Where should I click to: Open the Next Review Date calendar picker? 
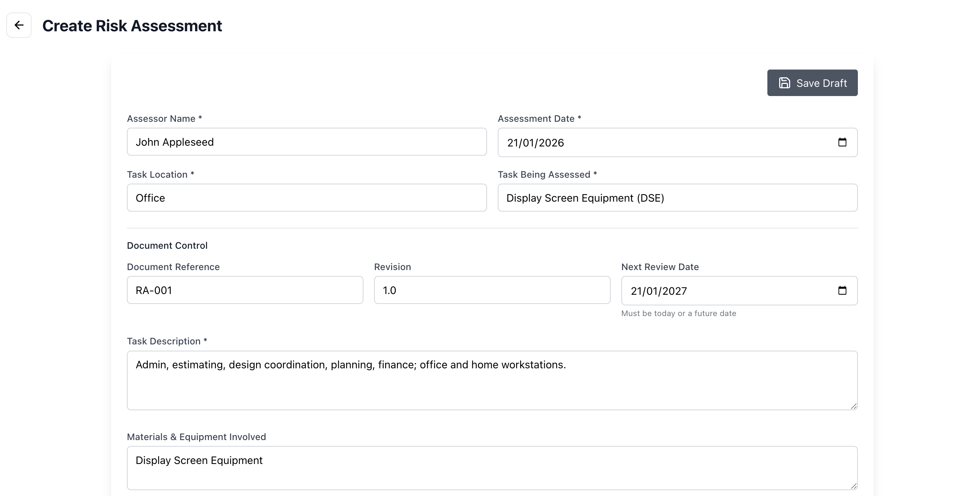843,290
